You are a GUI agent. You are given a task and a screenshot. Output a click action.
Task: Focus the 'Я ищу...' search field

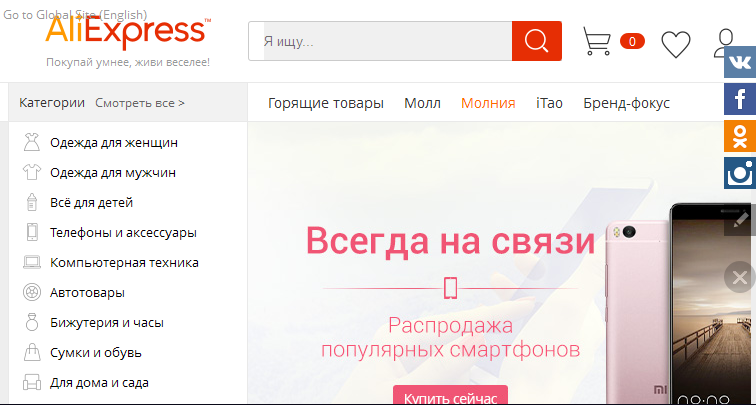[380, 41]
